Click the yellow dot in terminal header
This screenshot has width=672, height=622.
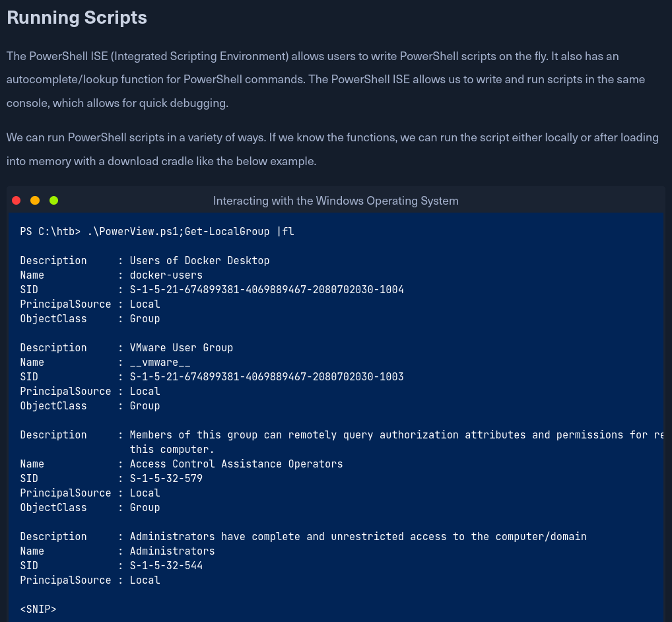coord(35,201)
